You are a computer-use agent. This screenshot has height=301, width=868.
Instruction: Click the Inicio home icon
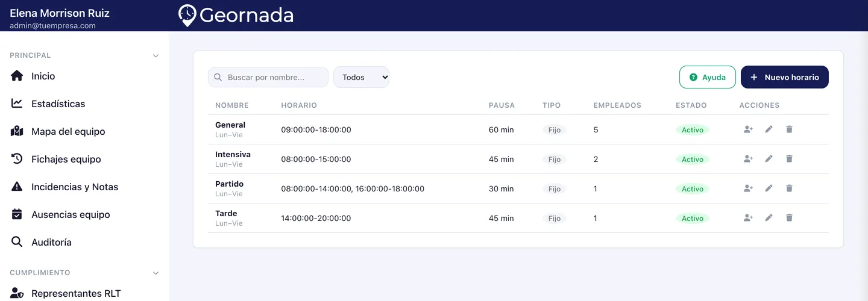tap(17, 76)
